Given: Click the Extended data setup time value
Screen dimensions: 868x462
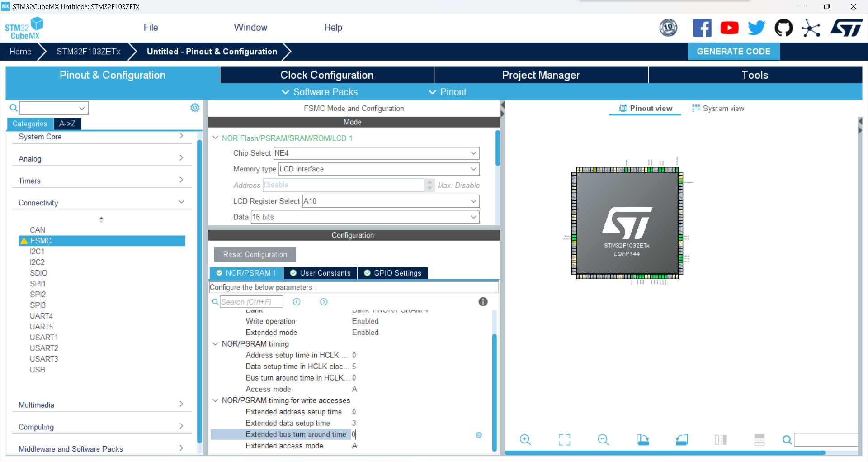Looking at the screenshot, I should pyautogui.click(x=354, y=423).
